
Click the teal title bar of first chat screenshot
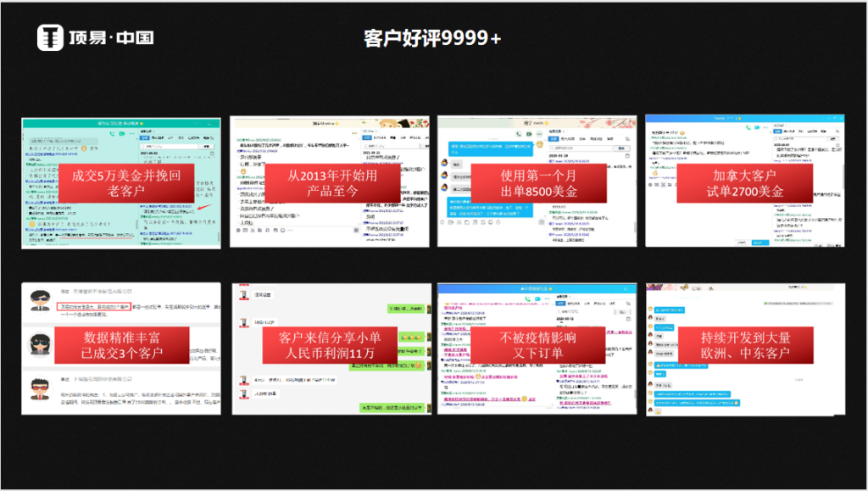tap(120, 123)
